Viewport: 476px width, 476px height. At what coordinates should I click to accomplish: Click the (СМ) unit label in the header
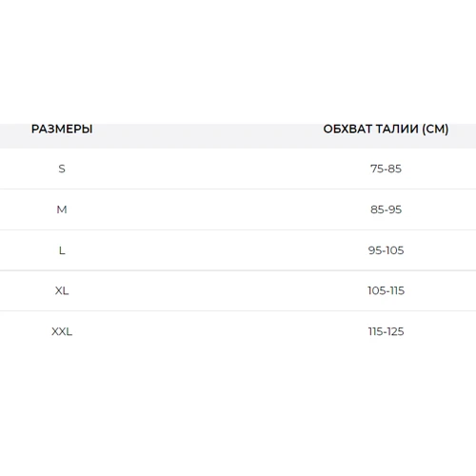[435, 129]
